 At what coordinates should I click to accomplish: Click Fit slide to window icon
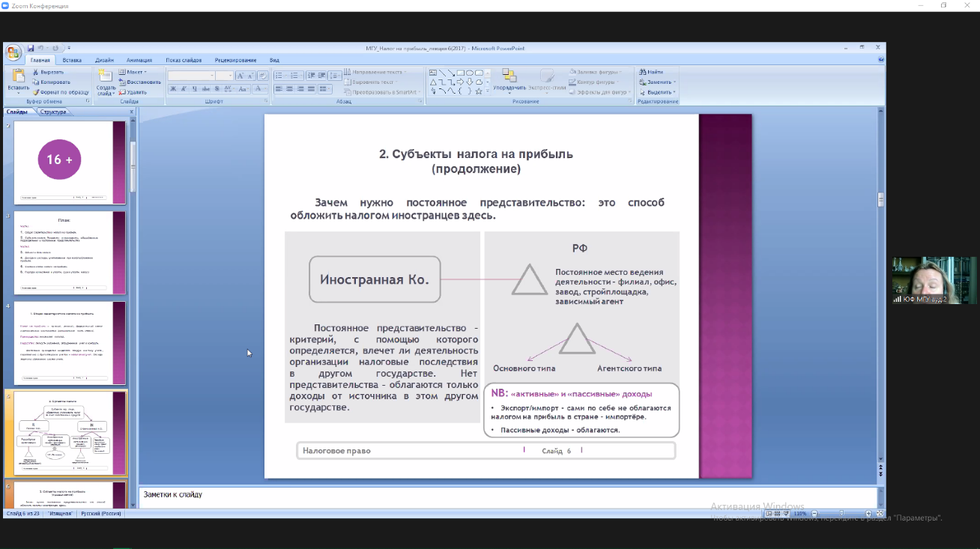pyautogui.click(x=878, y=514)
